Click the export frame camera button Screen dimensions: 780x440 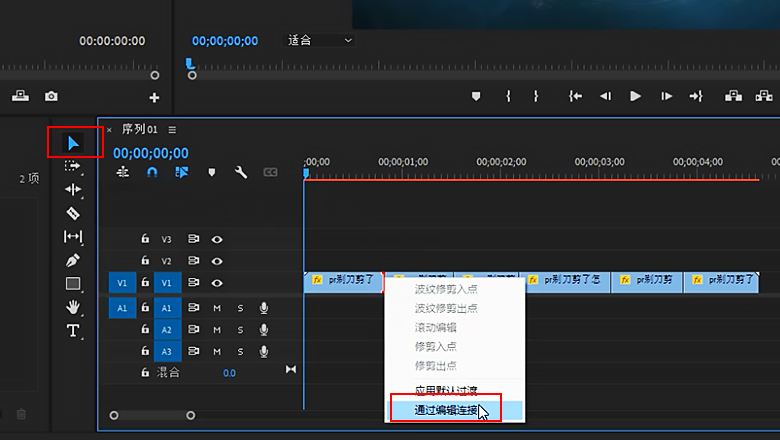(x=51, y=97)
